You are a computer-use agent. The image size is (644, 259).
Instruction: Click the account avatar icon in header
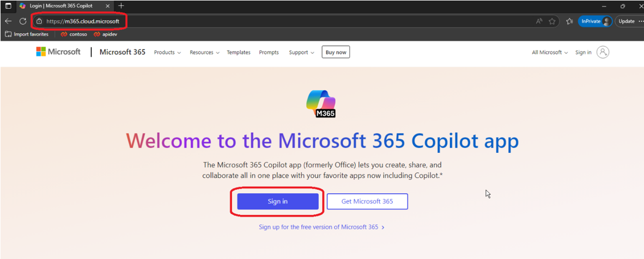(603, 52)
